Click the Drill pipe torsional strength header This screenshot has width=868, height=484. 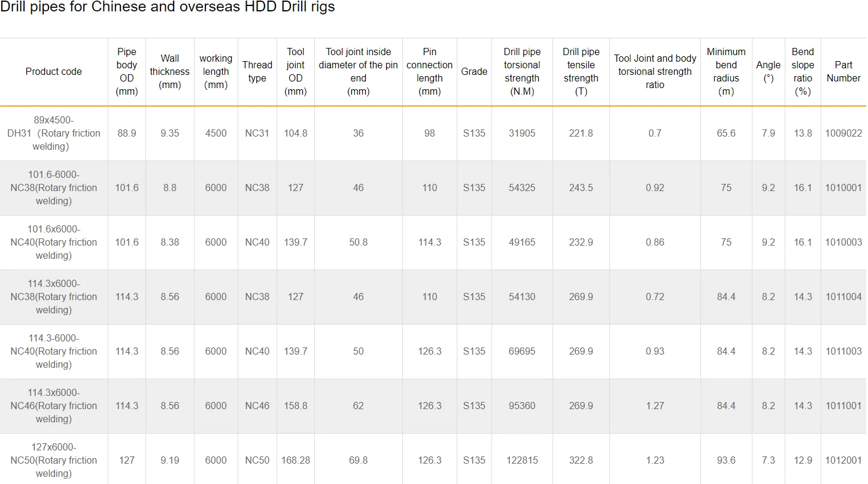click(x=522, y=72)
